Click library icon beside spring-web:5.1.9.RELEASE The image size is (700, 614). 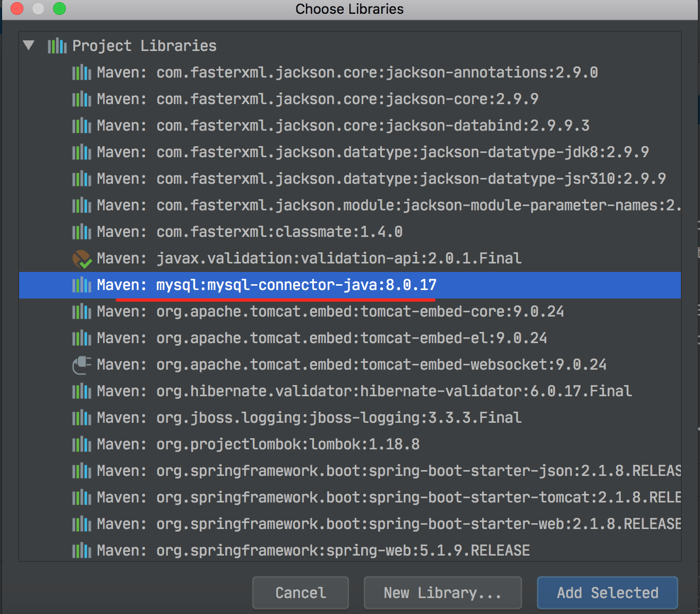(82, 551)
